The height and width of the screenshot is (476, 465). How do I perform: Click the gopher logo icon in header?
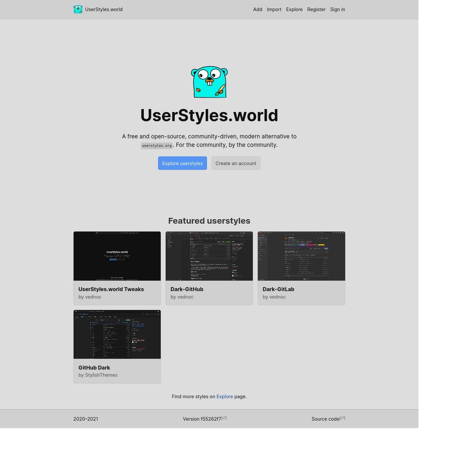(x=78, y=9)
